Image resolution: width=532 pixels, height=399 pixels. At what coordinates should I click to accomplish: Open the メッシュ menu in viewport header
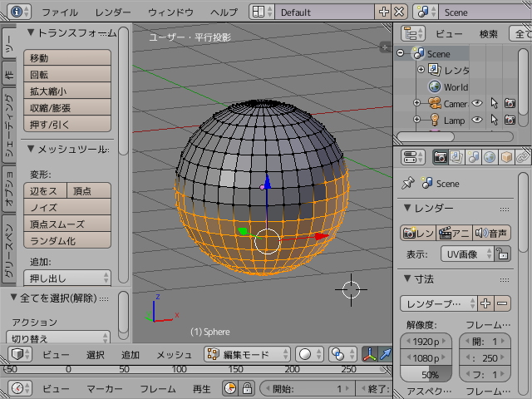click(175, 355)
